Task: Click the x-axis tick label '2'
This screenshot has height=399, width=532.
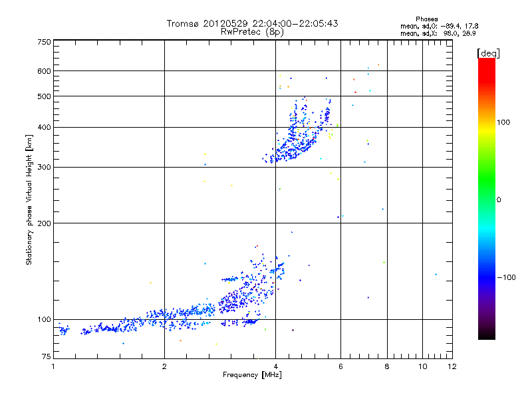Action: pos(164,366)
